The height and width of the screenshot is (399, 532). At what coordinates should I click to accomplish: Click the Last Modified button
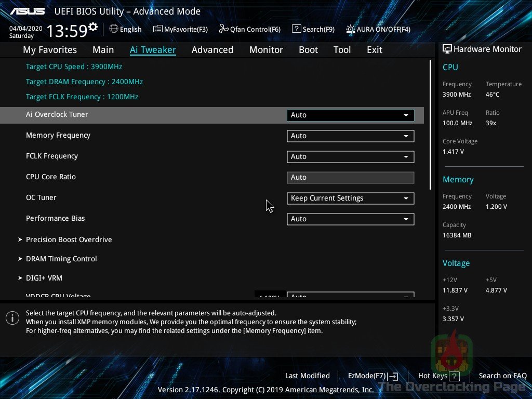click(307, 376)
